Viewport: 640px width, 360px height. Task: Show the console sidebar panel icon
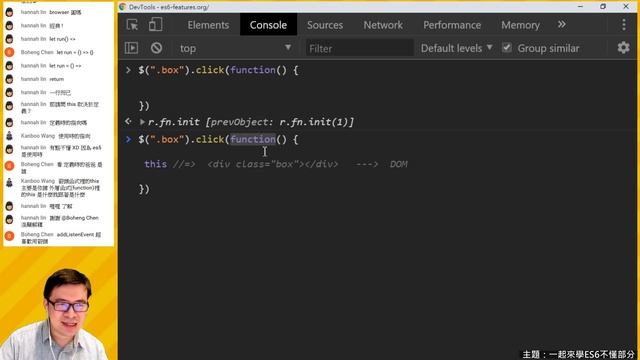pyautogui.click(x=131, y=48)
